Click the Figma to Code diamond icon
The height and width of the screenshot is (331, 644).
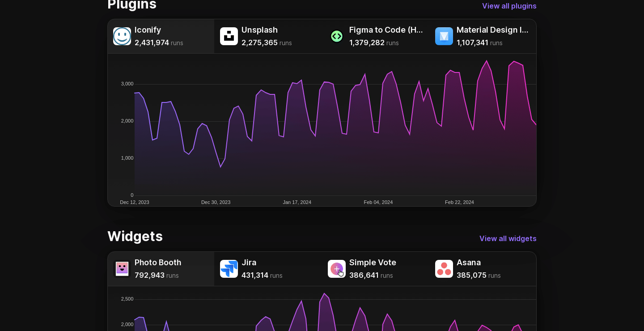click(x=337, y=36)
